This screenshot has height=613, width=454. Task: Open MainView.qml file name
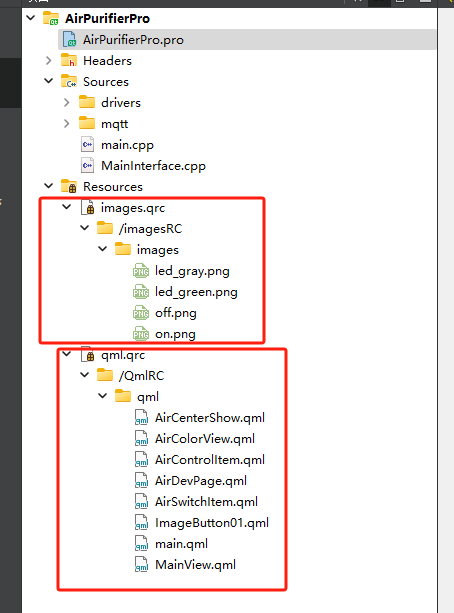[x=195, y=565]
